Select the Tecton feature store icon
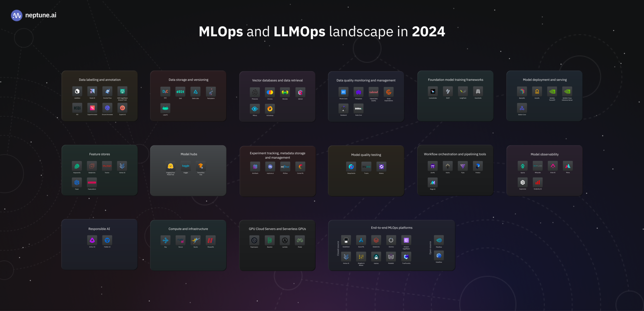 point(107,166)
